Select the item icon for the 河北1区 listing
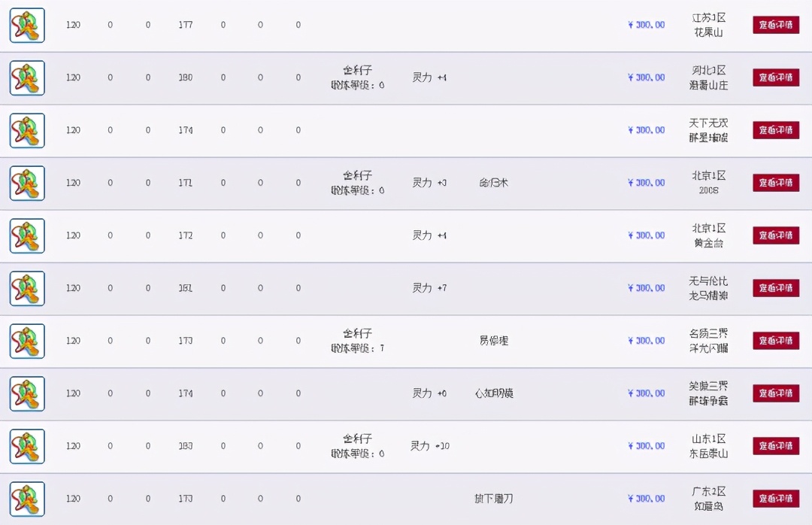This screenshot has height=525, width=812. pos(27,77)
